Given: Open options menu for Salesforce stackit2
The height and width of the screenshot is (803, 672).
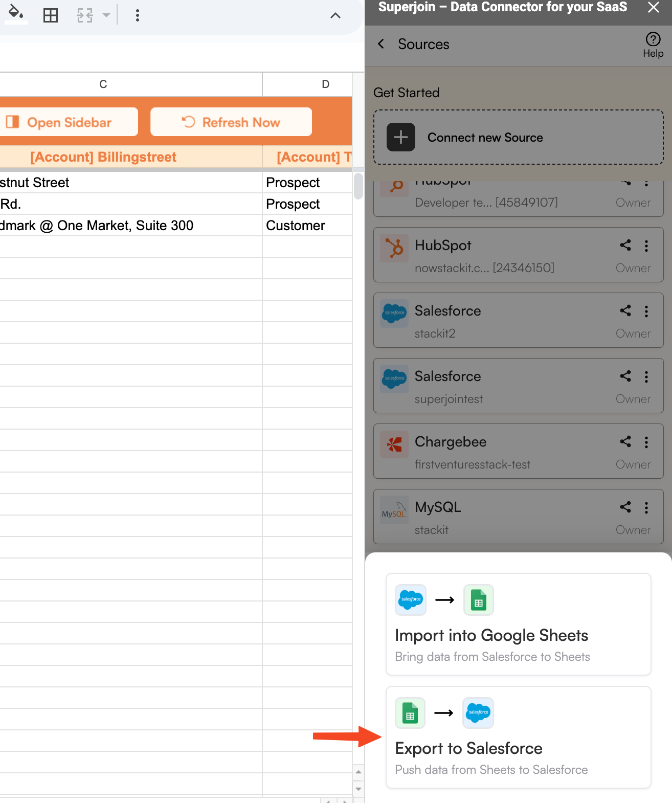Looking at the screenshot, I should click(x=646, y=311).
